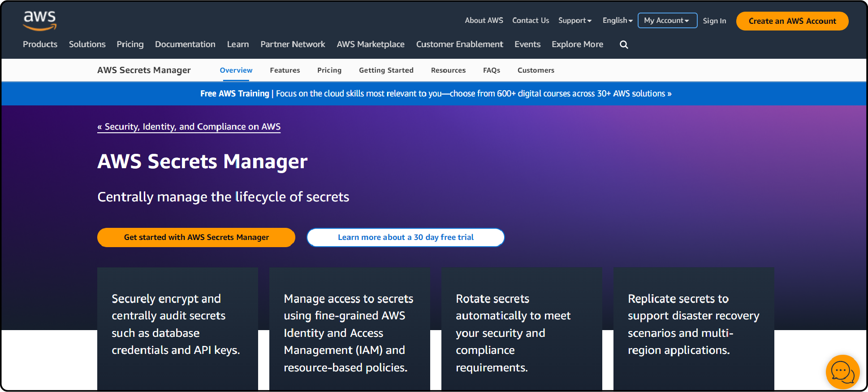Open the Documentation menu
This screenshot has width=868, height=392.
(x=185, y=44)
